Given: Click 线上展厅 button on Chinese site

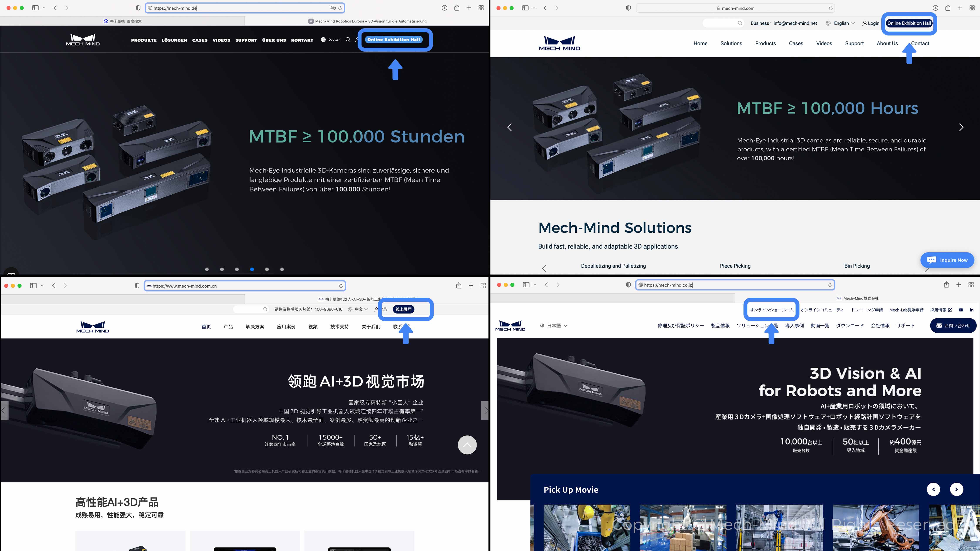Looking at the screenshot, I should (x=403, y=309).
